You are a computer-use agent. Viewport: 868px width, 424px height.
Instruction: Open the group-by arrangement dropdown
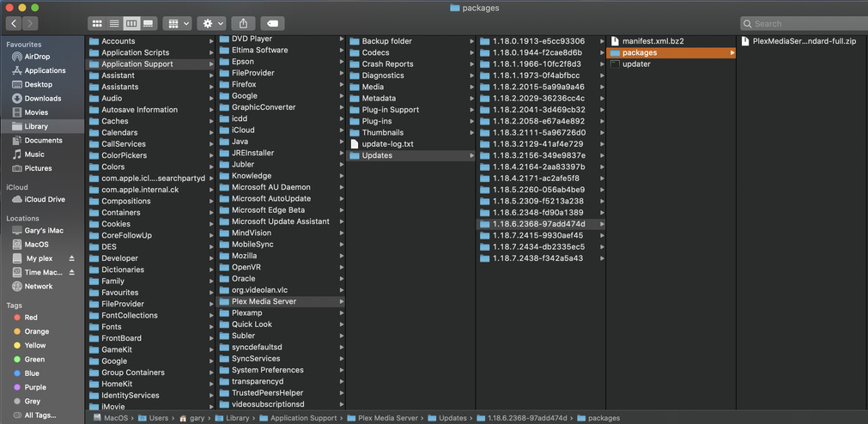(178, 23)
